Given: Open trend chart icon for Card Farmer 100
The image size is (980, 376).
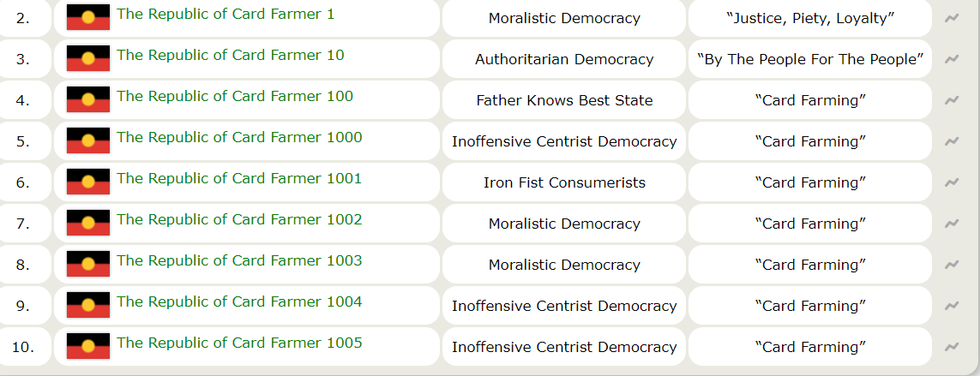Looking at the screenshot, I should coord(952,100).
